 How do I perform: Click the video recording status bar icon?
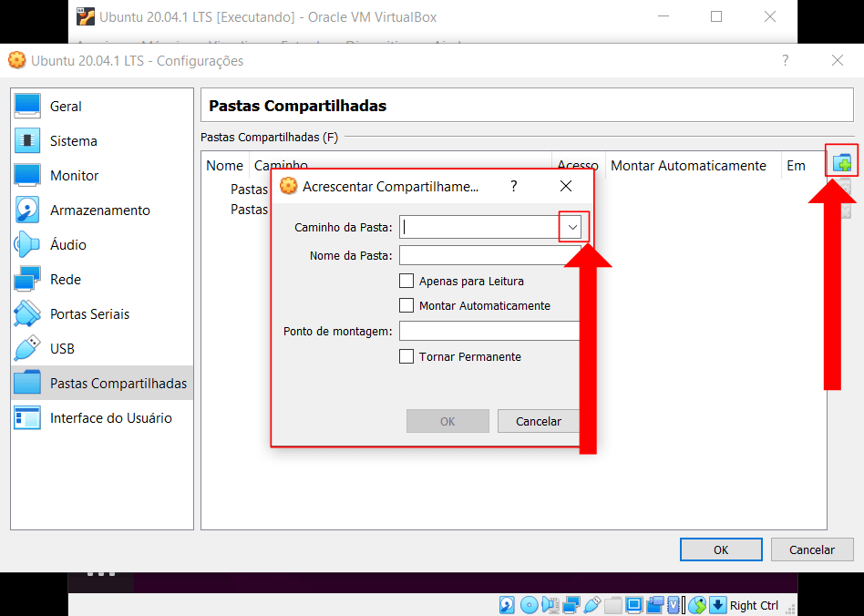click(655, 605)
